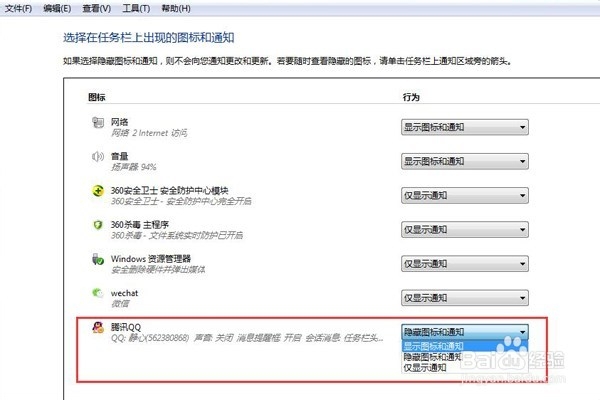This screenshot has height=400, width=600.
Task: Click the Network icon in the list
Action: pyautogui.click(x=98, y=122)
